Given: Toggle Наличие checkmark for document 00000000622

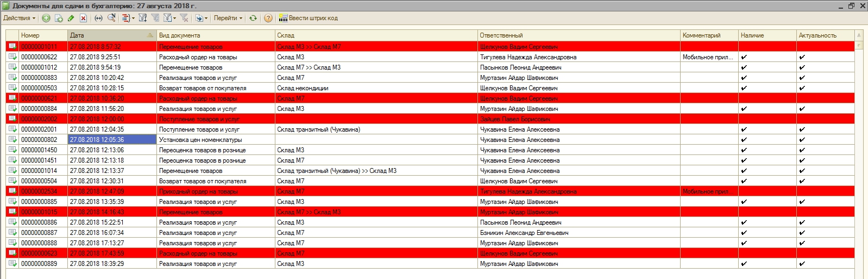Looking at the screenshot, I should (x=744, y=57).
